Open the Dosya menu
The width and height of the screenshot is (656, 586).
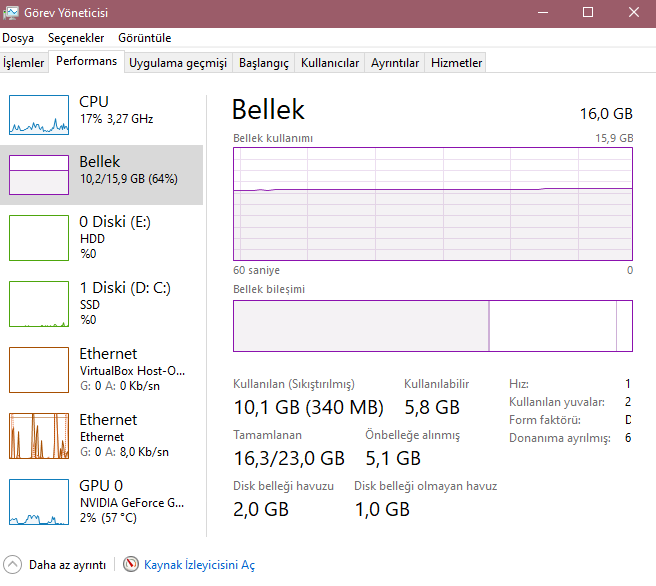(x=18, y=38)
